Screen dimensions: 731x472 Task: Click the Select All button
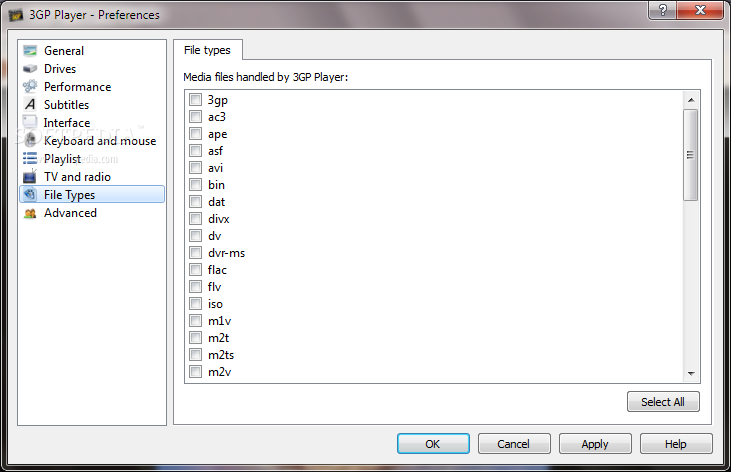663,402
